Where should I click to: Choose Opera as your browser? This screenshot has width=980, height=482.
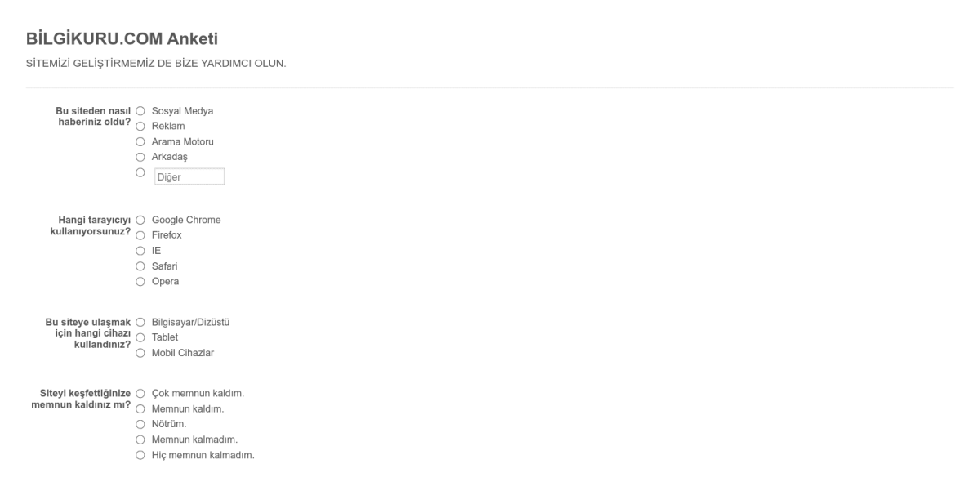140,281
